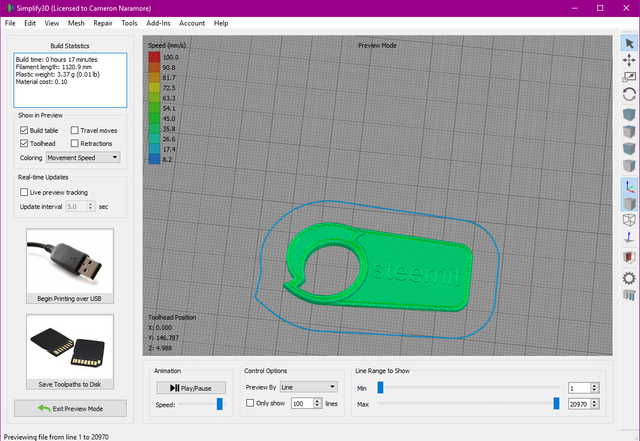Viewport: 640px width, 441px height.
Task: Open the cross section view tool
Action: pyautogui.click(x=629, y=257)
